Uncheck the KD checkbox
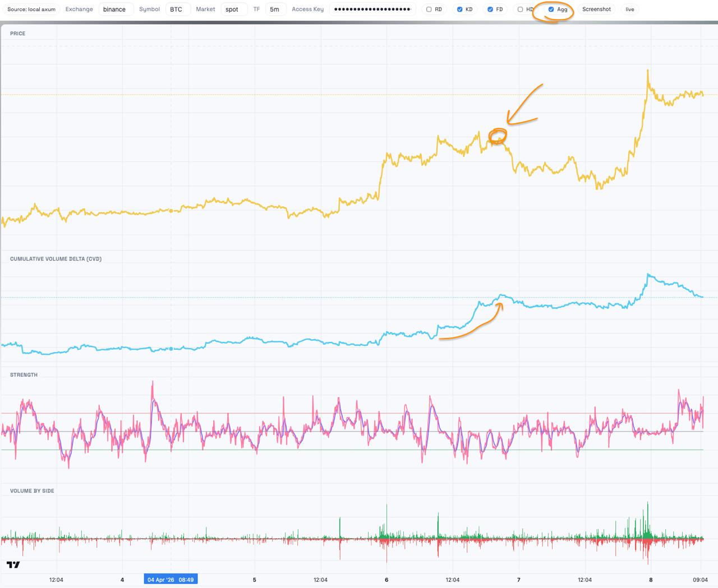 460,10
